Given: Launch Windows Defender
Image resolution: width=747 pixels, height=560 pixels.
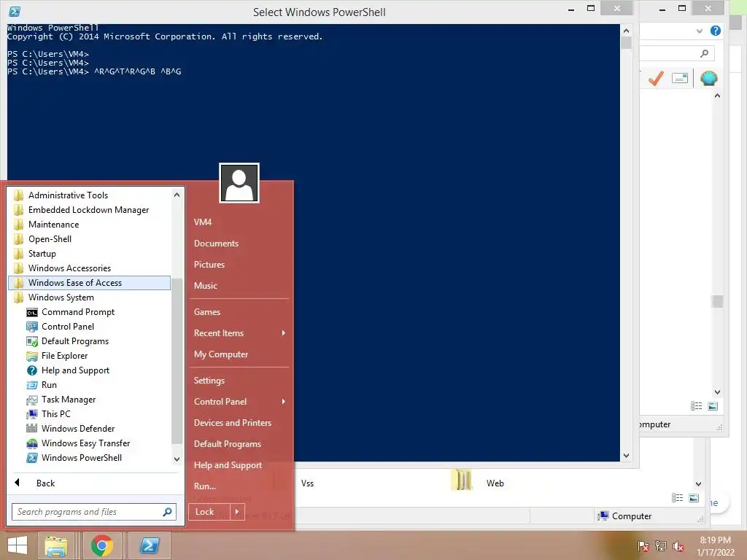Looking at the screenshot, I should tap(77, 429).
